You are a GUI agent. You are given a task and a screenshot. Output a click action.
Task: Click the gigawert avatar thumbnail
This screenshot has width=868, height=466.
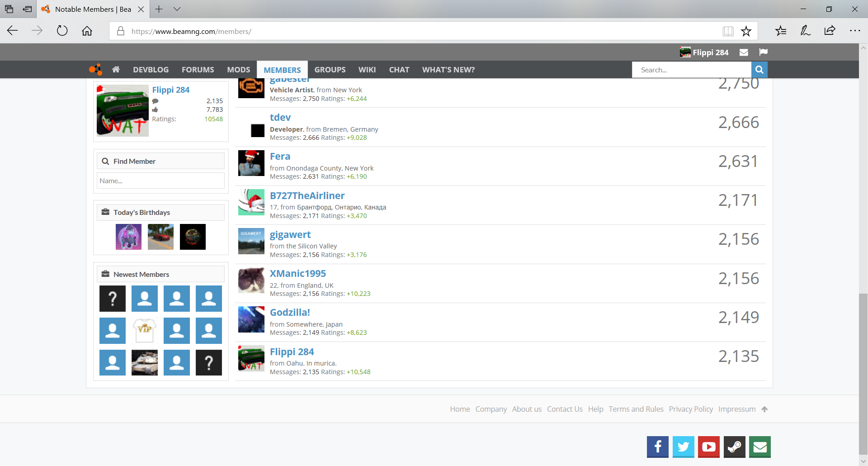click(251, 241)
